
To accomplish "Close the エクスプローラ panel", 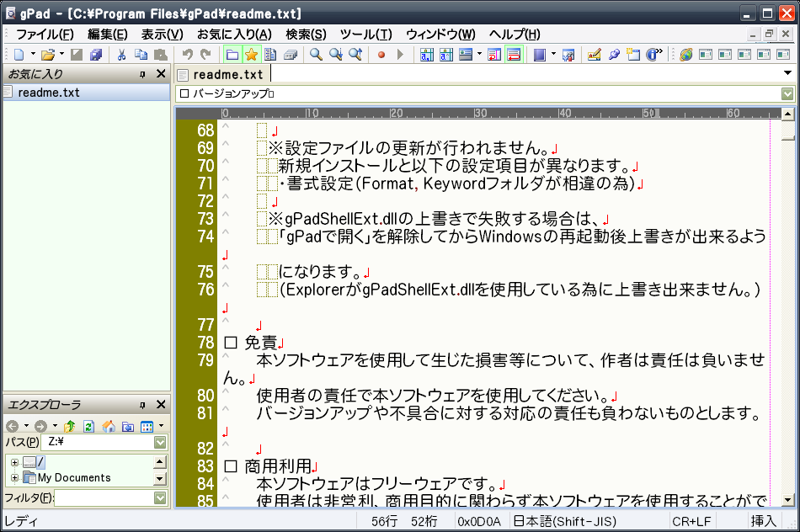I will coord(161,405).
